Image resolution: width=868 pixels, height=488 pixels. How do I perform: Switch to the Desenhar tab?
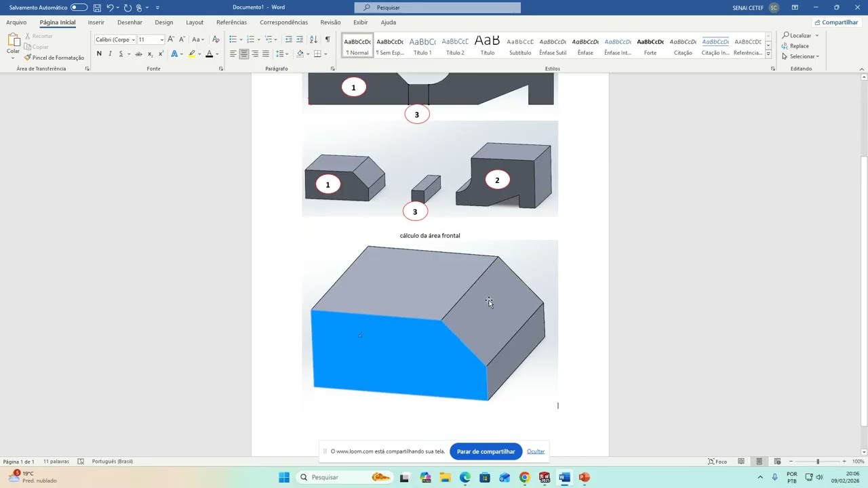130,22
